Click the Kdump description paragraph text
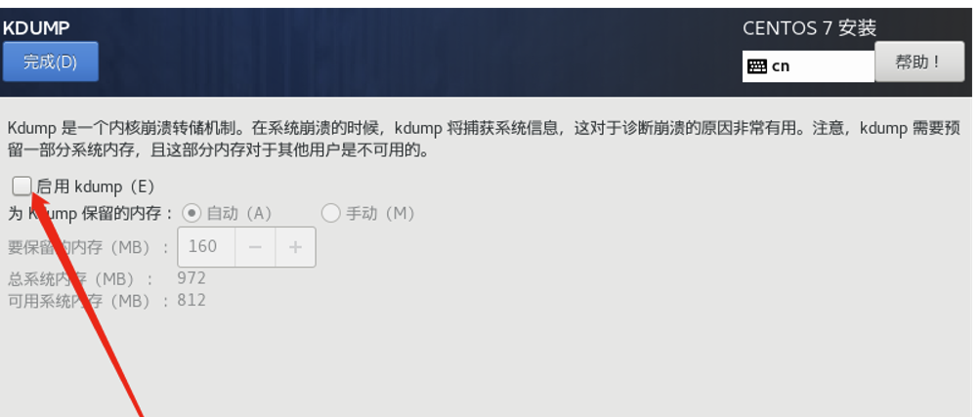This screenshot has height=417, width=980. pyautogui.click(x=484, y=140)
